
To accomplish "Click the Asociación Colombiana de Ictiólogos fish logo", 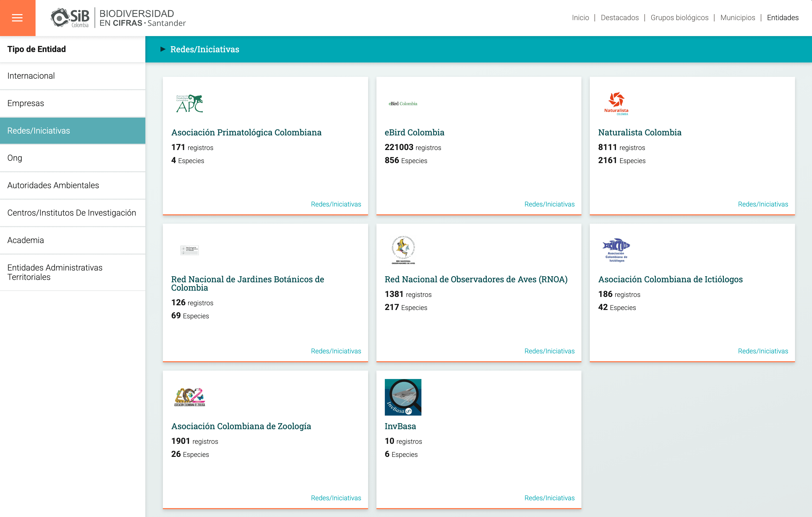I will point(616,250).
